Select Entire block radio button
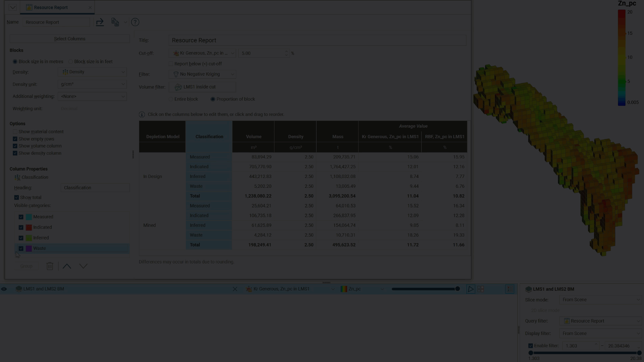The height and width of the screenshot is (362, 644). [171, 99]
